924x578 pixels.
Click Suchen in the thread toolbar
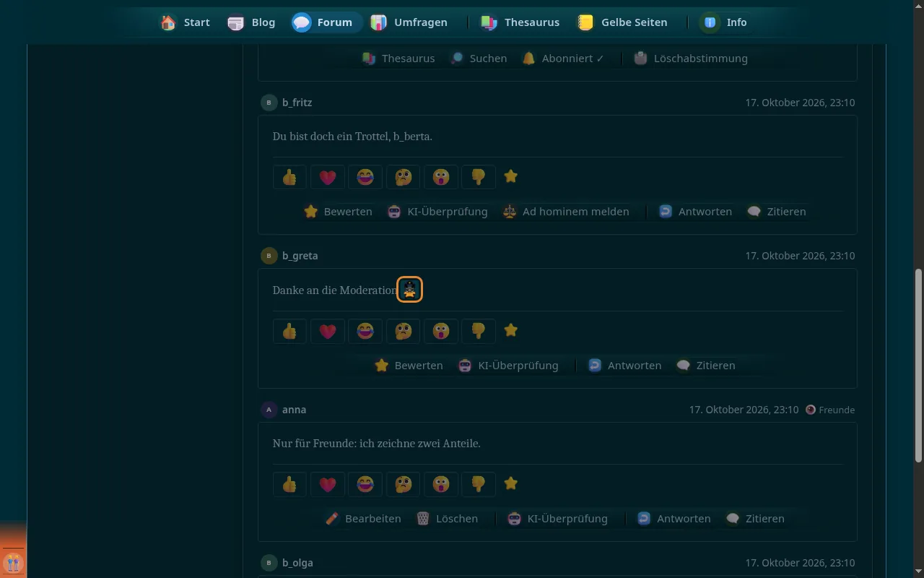[x=479, y=59]
